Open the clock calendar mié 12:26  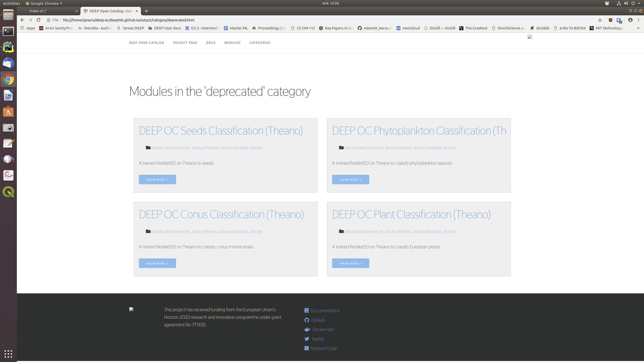pyautogui.click(x=331, y=3)
